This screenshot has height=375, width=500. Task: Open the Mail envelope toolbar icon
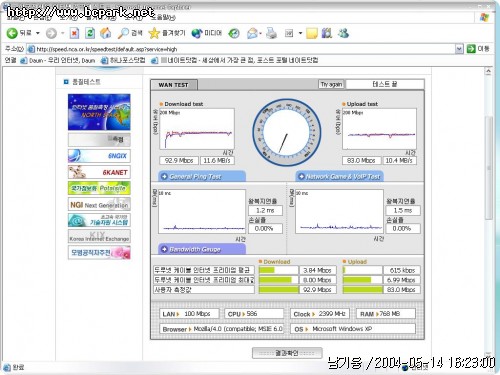(253, 33)
